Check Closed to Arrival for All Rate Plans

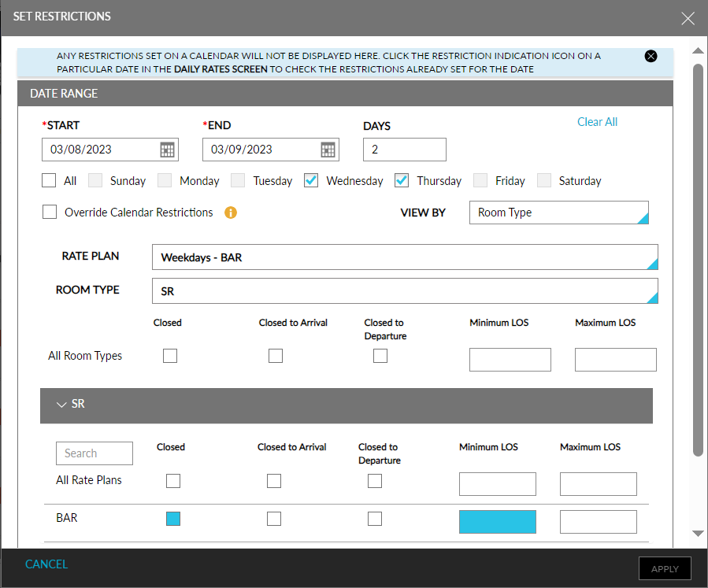point(273,481)
